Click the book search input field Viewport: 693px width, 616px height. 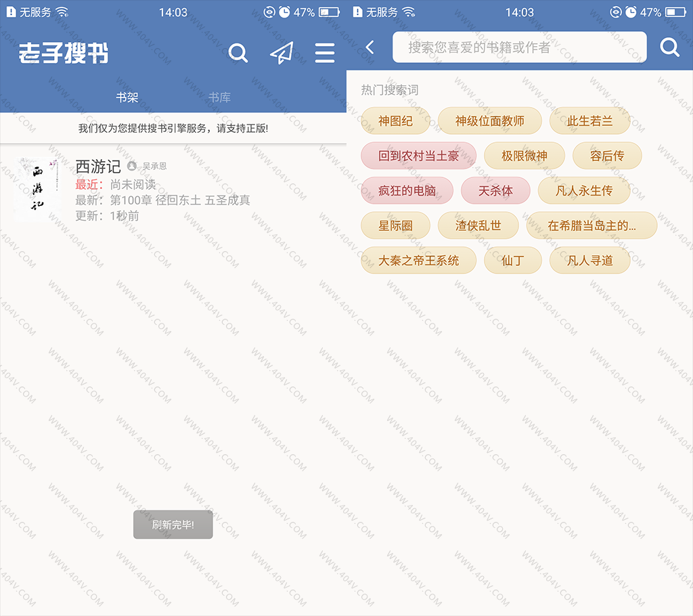[x=519, y=47]
